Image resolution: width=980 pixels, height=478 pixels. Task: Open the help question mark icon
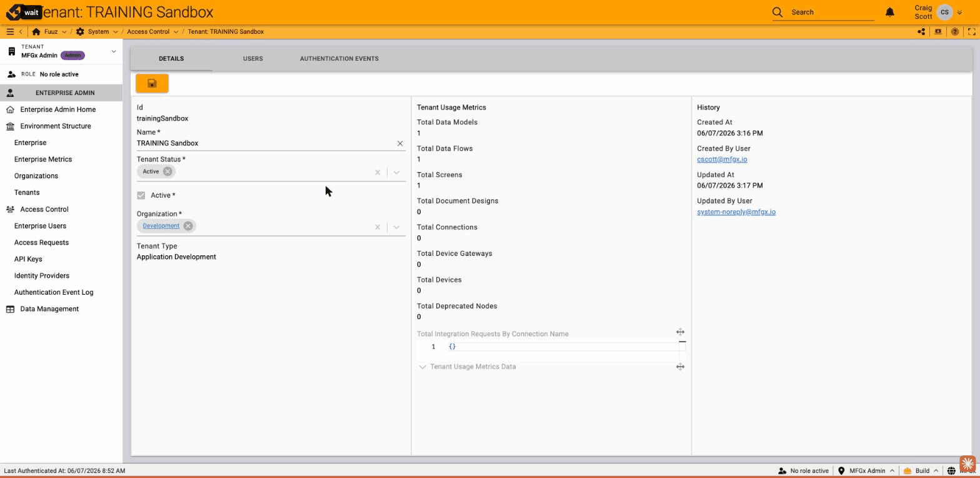coord(955,31)
